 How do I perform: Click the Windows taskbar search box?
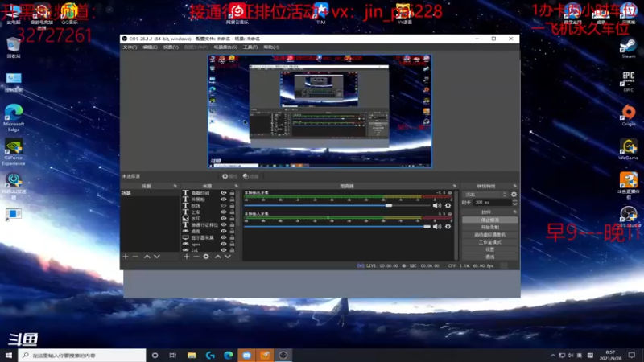(x=82, y=356)
